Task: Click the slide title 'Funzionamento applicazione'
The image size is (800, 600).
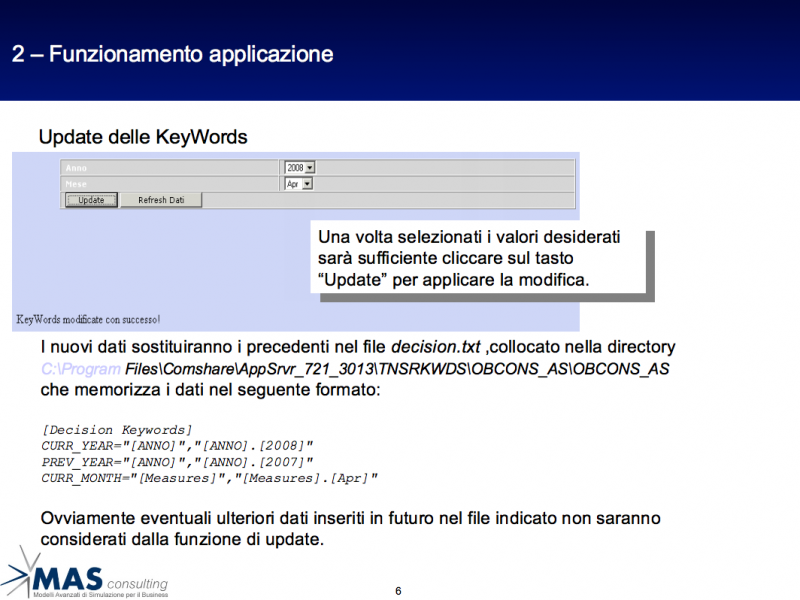Action: click(x=172, y=54)
